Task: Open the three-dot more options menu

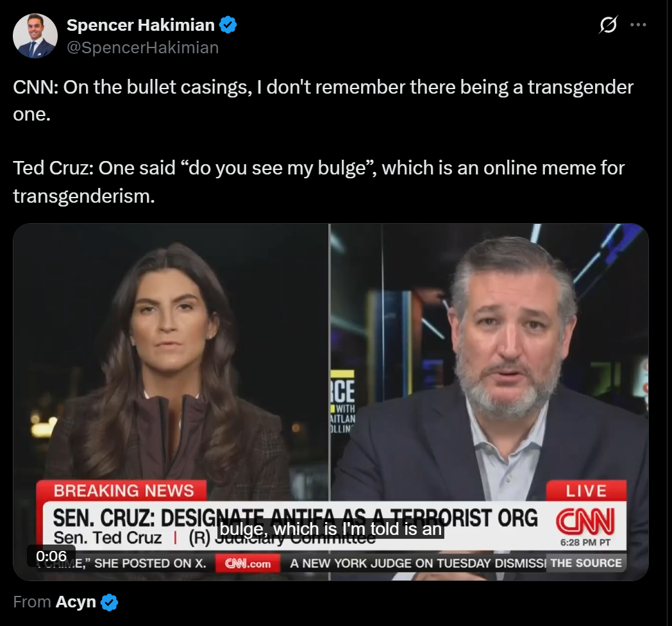Action: point(638,25)
